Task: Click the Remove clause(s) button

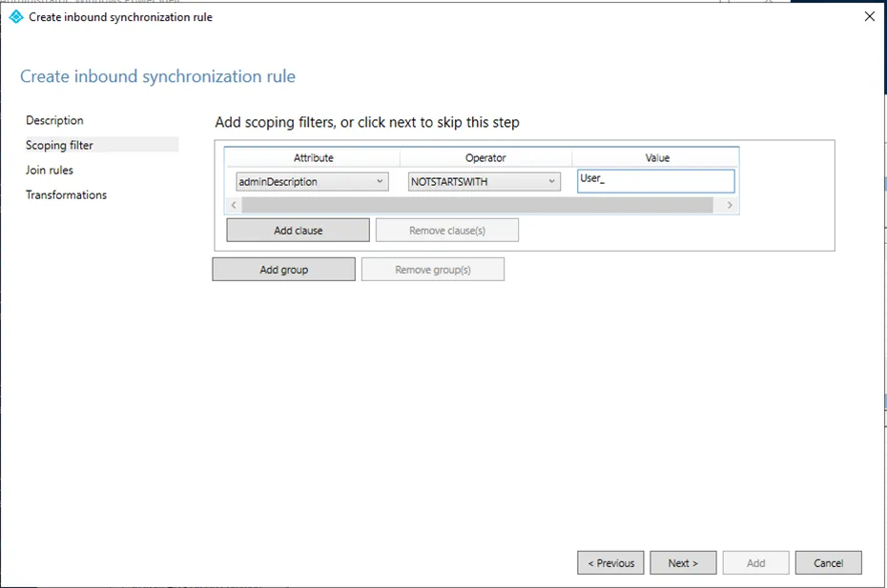Action: (447, 231)
